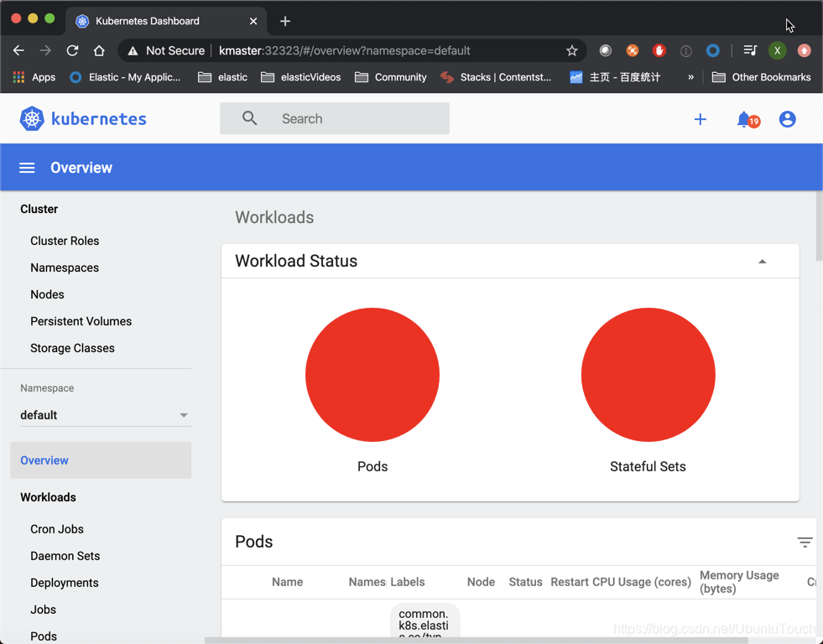823x644 pixels.
Task: Open Deployments in sidebar
Action: click(64, 583)
